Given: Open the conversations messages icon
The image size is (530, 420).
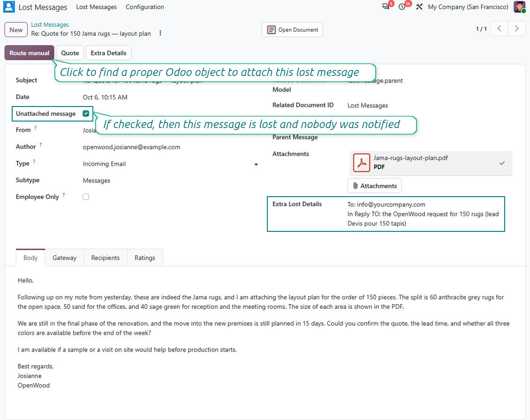Looking at the screenshot, I should 386,7.
